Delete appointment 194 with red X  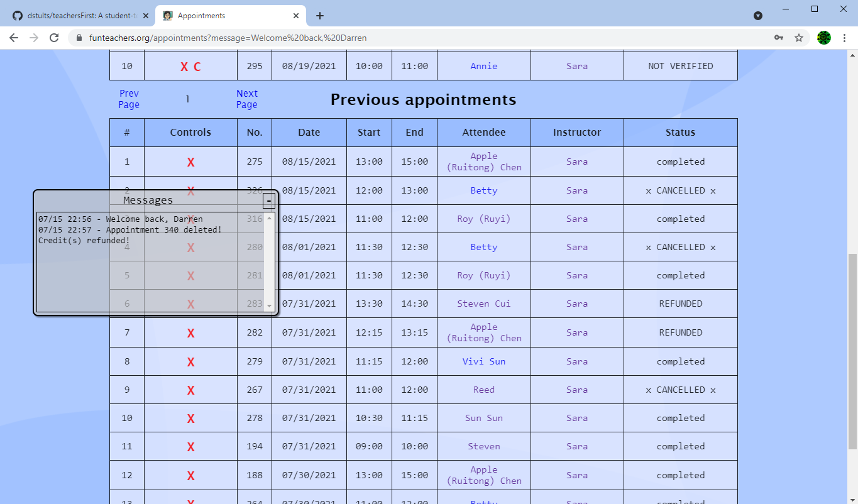(x=190, y=447)
